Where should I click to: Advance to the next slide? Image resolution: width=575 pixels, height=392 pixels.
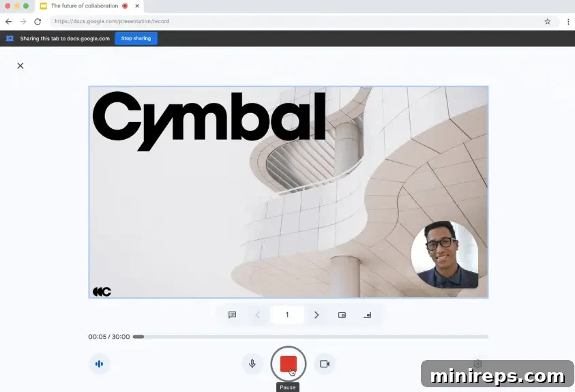316,315
